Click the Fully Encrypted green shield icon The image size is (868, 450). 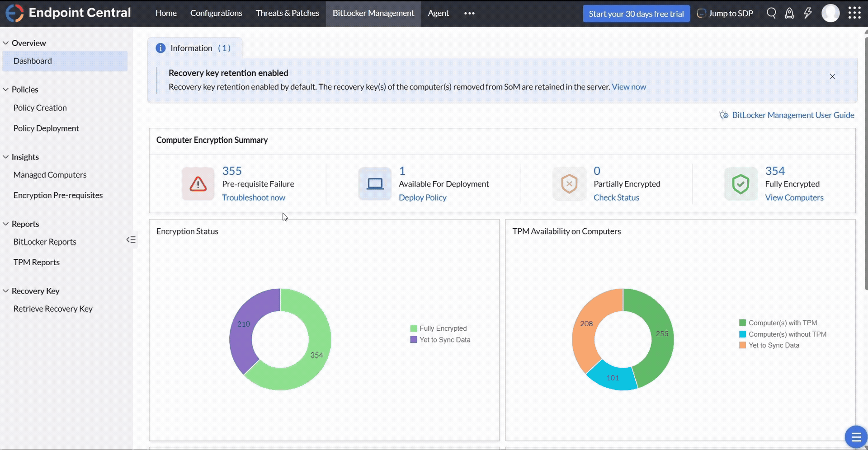coord(741,184)
